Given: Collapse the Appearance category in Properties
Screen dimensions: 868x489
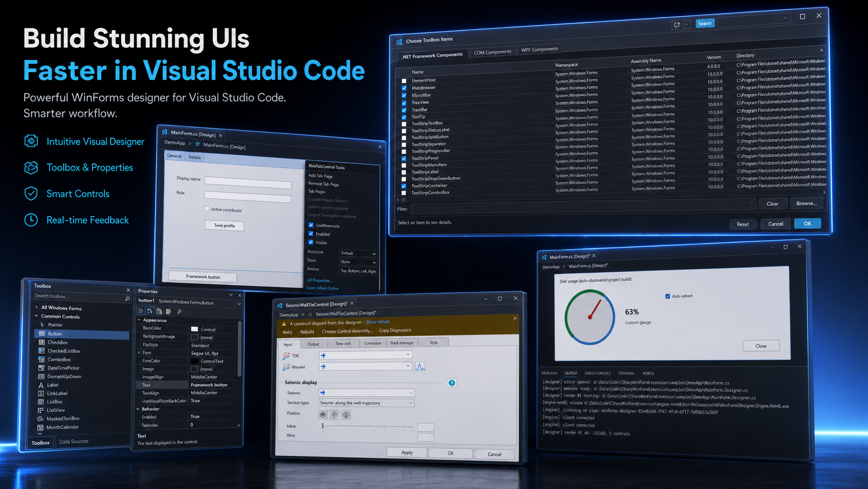Looking at the screenshot, I should coord(139,320).
